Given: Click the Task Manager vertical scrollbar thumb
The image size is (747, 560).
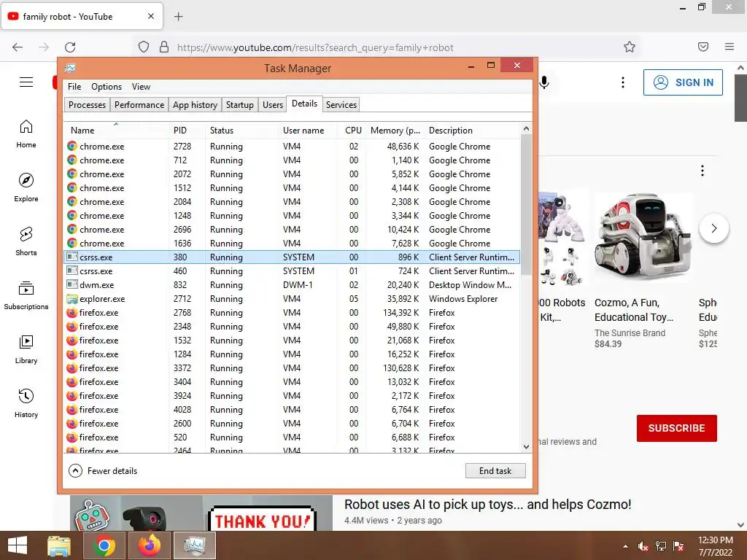Looking at the screenshot, I should point(526,204).
